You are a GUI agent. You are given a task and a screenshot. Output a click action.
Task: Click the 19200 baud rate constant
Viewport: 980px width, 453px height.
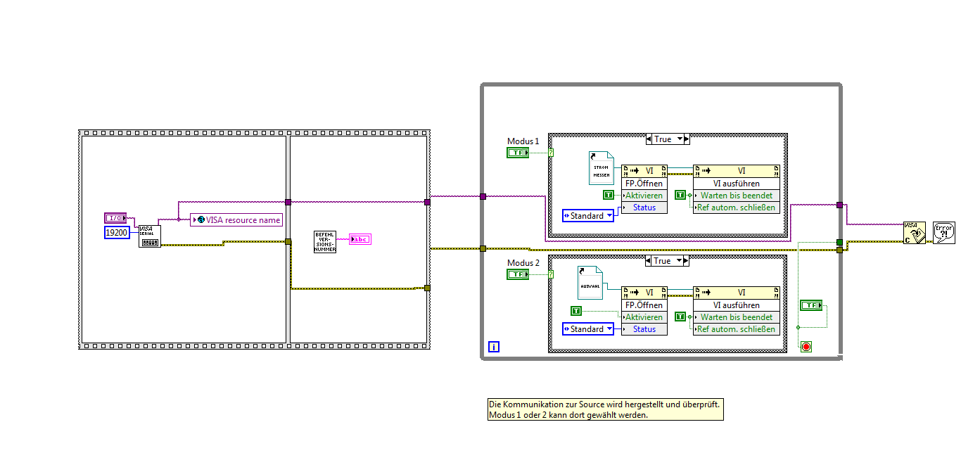tap(117, 232)
